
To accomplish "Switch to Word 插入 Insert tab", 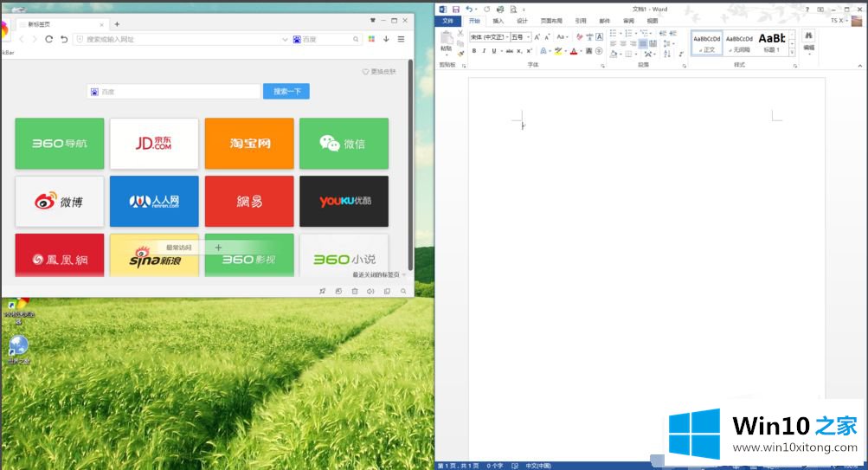I will point(498,21).
